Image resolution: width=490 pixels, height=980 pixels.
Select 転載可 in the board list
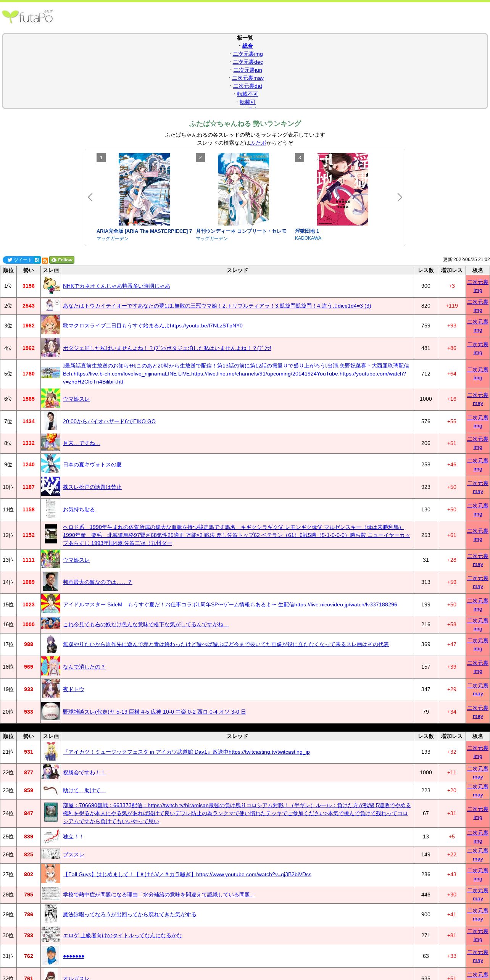coord(248,102)
